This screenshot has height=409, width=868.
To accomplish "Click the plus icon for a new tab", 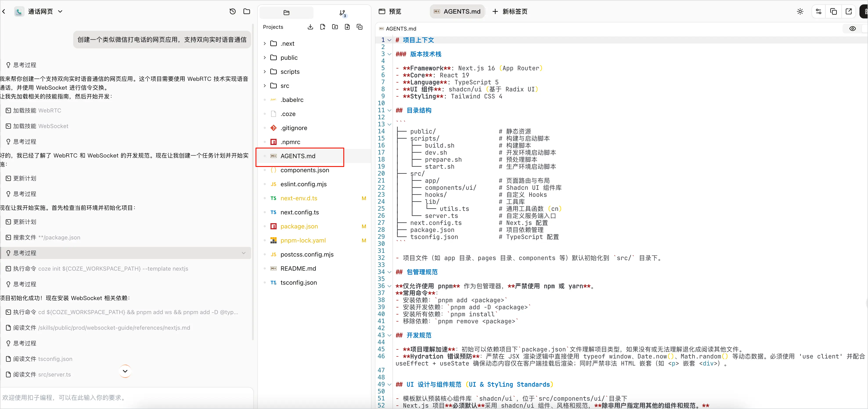I will coord(495,11).
